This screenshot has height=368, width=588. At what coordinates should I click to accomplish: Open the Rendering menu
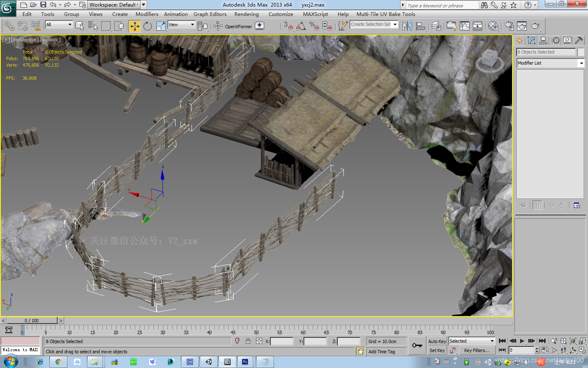[246, 14]
